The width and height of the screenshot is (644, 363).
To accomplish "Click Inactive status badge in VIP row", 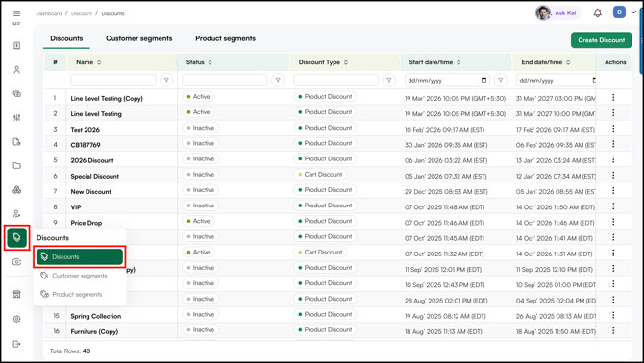I will click(x=201, y=206).
